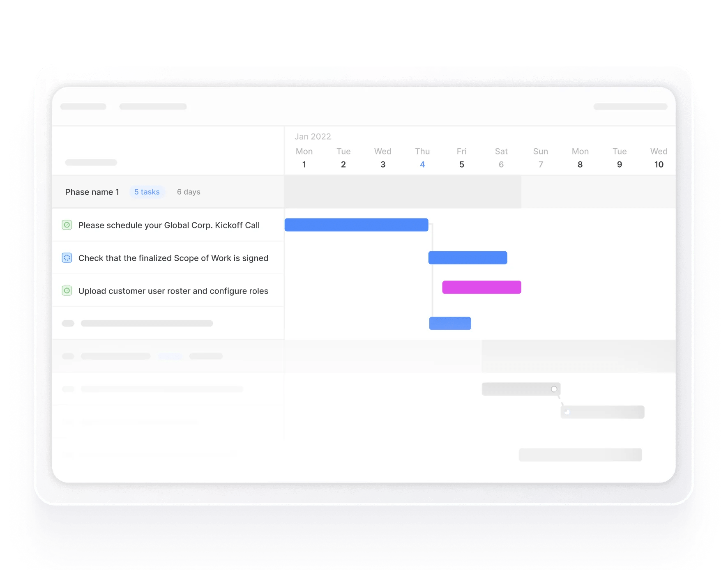Select the Scope of Work blue Gantt bar
Image resolution: width=728 pixels, height=570 pixels.
point(468,257)
